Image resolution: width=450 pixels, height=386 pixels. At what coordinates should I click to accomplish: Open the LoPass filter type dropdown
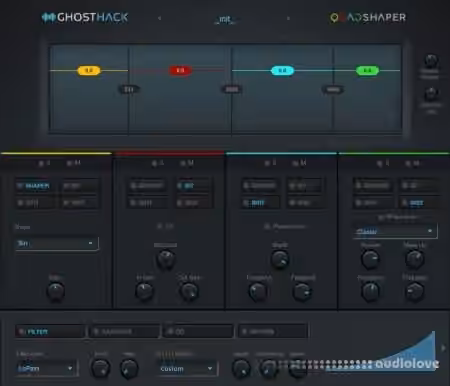46,369
